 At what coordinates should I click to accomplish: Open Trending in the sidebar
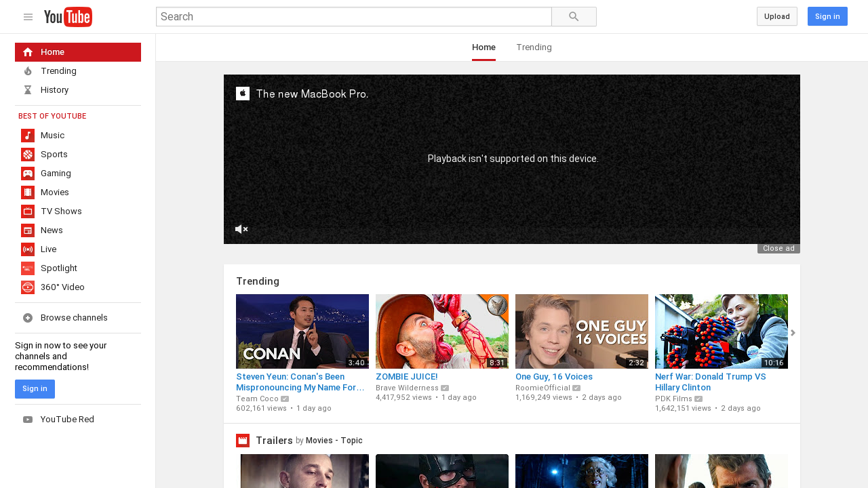pos(78,71)
